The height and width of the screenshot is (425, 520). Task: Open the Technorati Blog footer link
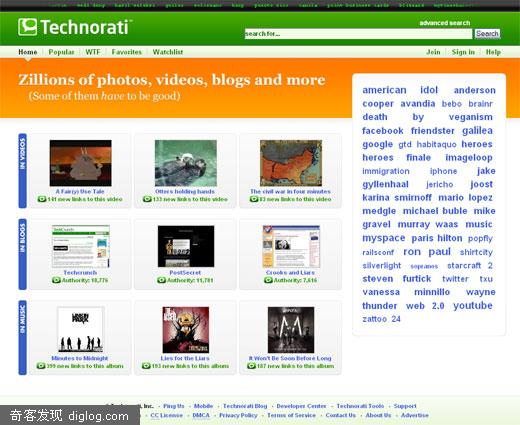pos(245,406)
